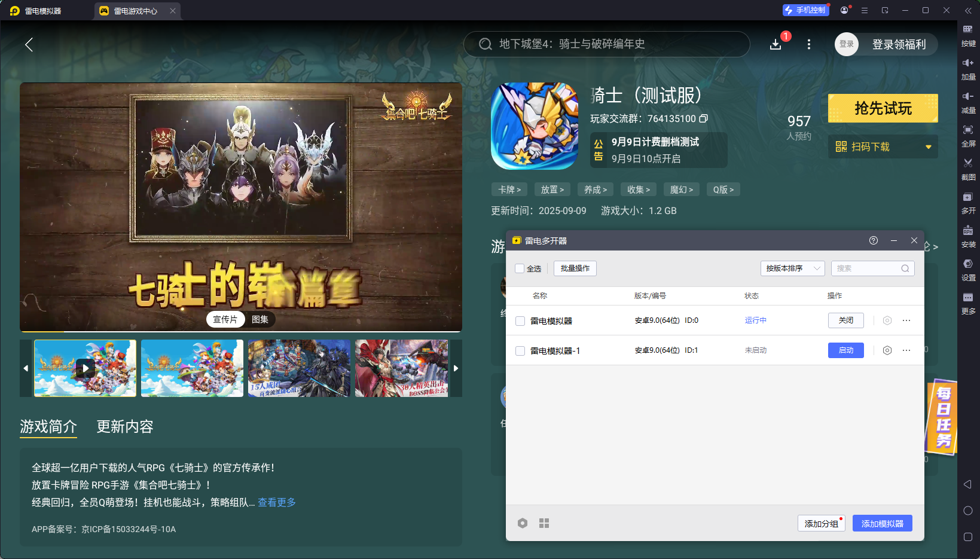Viewport: 980px width, 559px height.
Task: Click the 添加分组 button
Action: point(822,523)
